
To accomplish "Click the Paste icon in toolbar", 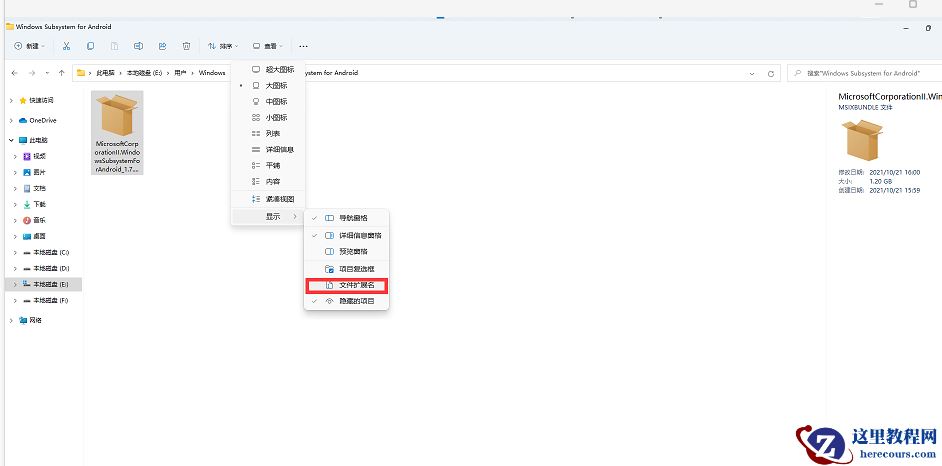I will pyautogui.click(x=114, y=46).
